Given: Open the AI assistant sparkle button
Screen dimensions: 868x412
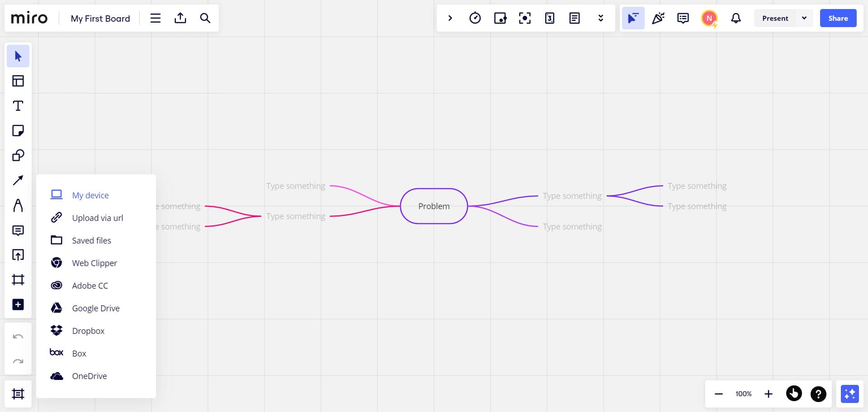Looking at the screenshot, I should [x=849, y=394].
